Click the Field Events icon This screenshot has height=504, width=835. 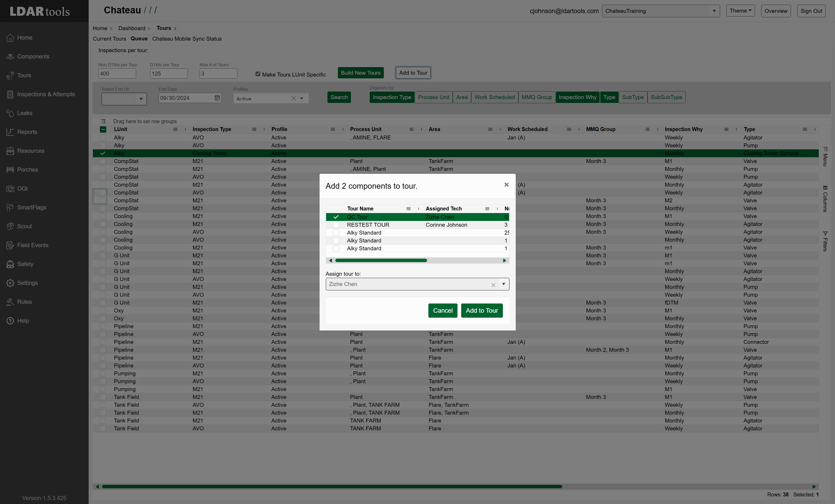pyautogui.click(x=10, y=245)
